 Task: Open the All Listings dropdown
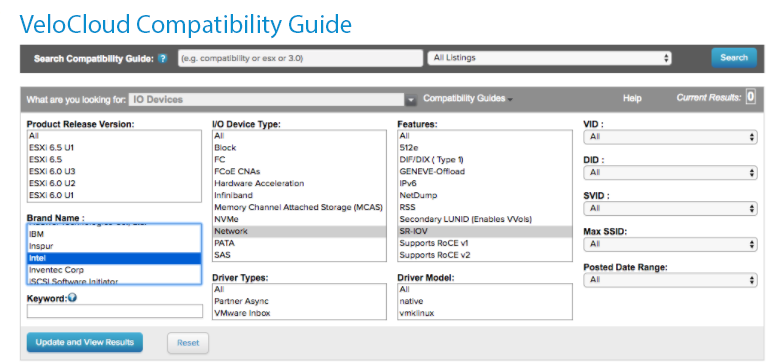[549, 58]
